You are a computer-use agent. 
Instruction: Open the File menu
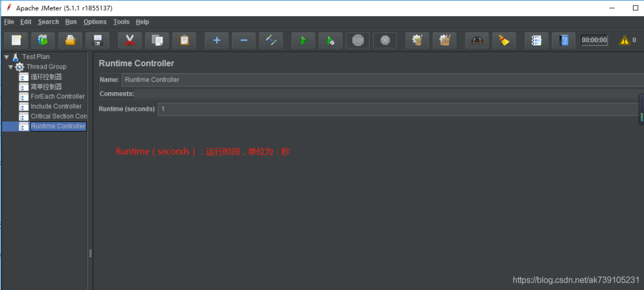9,22
